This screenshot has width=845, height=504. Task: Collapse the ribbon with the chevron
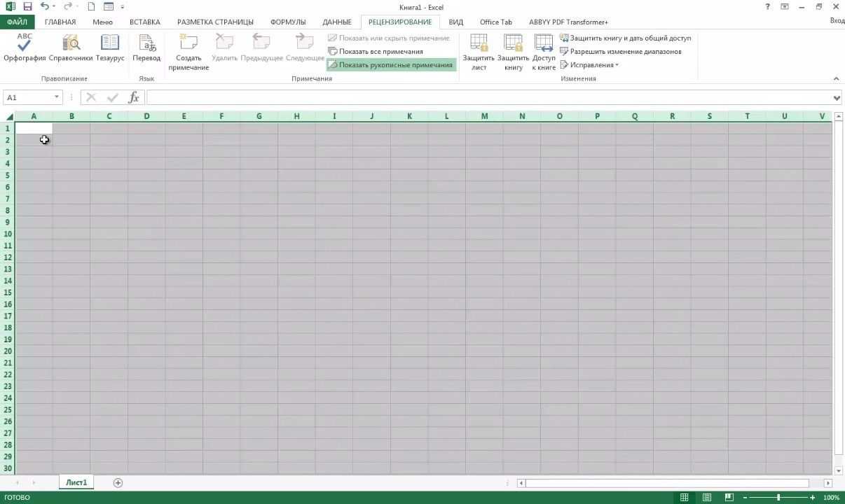[x=836, y=78]
